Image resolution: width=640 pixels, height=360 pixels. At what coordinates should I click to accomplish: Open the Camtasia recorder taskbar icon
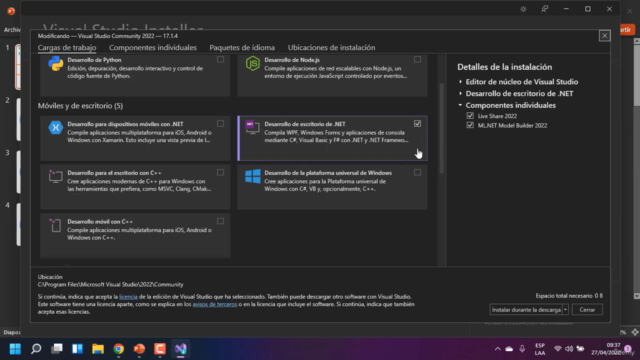(x=160, y=349)
